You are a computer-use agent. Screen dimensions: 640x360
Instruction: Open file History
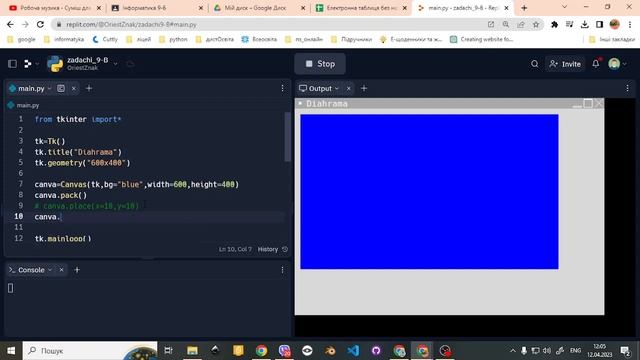(x=273, y=249)
